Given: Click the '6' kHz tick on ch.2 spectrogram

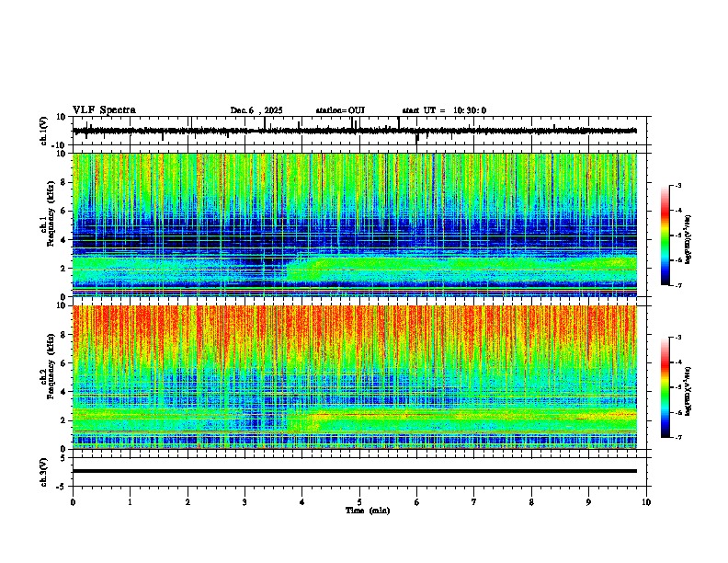Looking at the screenshot, I should 63,363.
